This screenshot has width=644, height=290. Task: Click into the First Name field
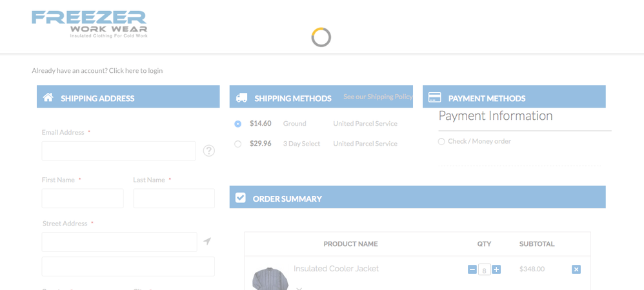[83, 198]
